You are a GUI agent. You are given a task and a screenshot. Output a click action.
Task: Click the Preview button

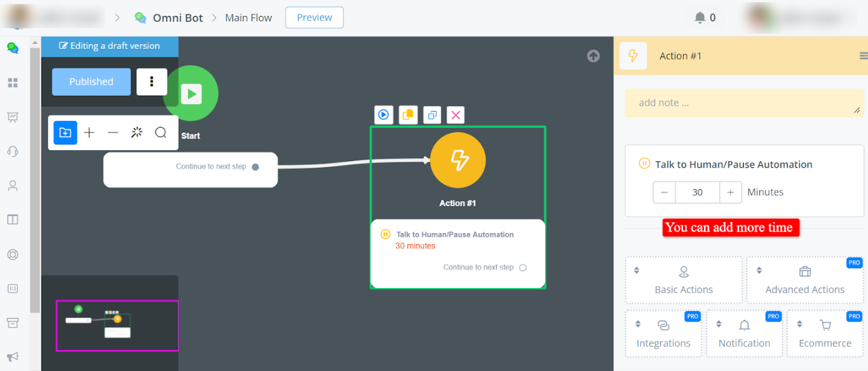(x=314, y=18)
